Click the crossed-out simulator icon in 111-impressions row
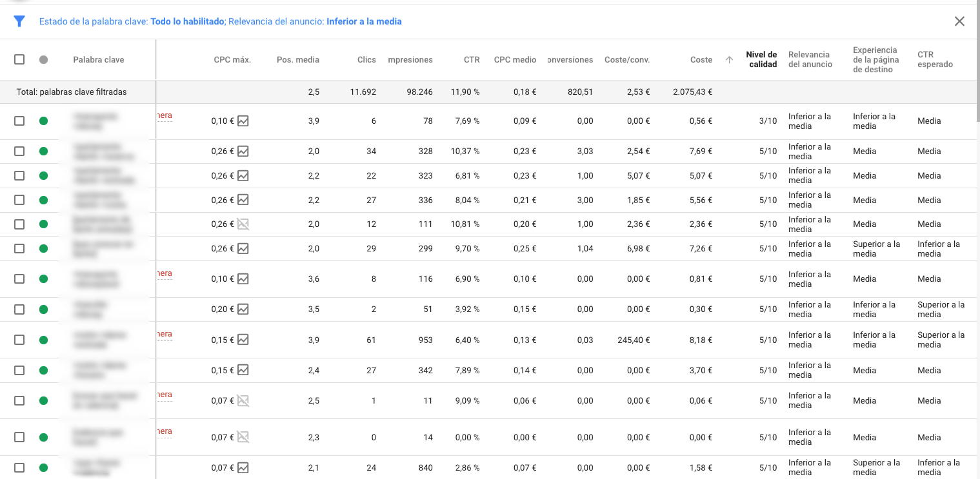 pyautogui.click(x=243, y=224)
